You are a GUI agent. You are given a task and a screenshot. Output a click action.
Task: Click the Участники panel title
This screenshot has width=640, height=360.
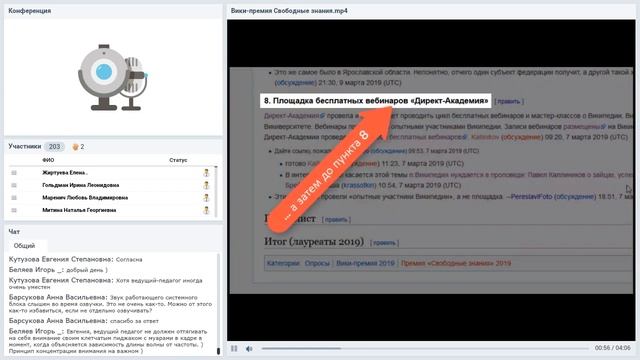25,146
